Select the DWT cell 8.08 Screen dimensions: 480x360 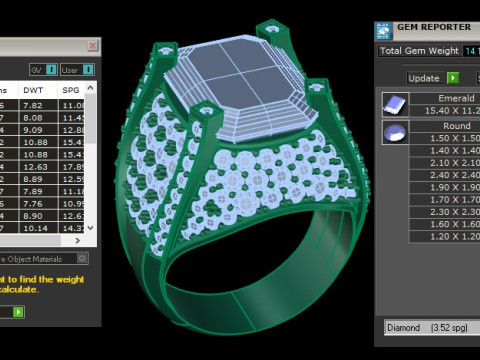pos(38,118)
